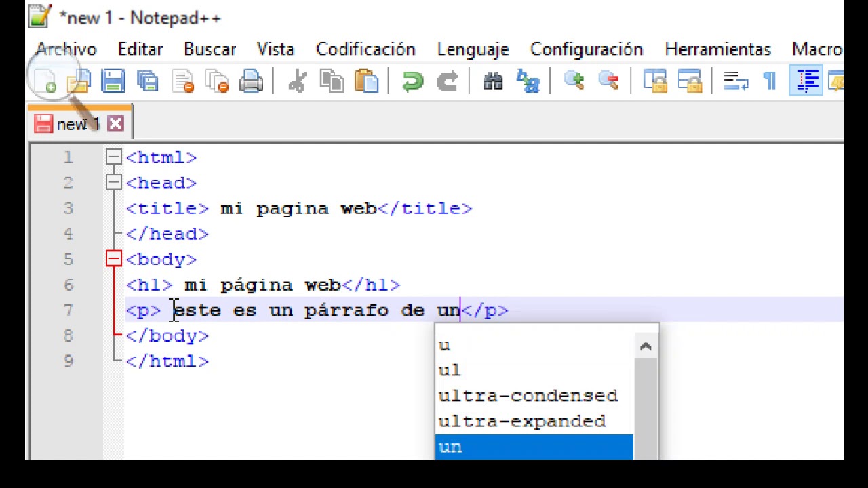The height and width of the screenshot is (488, 868).
Task: Open the Lenguaje menu
Action: tap(473, 49)
